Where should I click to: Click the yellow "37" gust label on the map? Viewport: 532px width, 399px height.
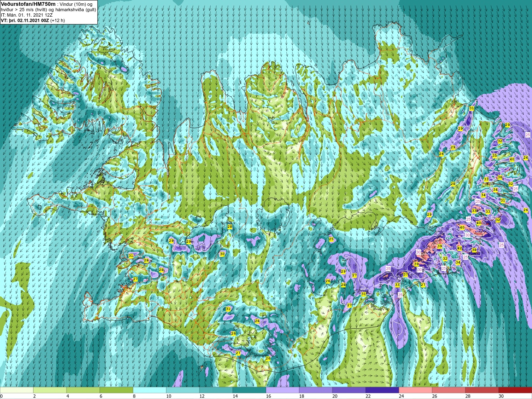click(405, 275)
